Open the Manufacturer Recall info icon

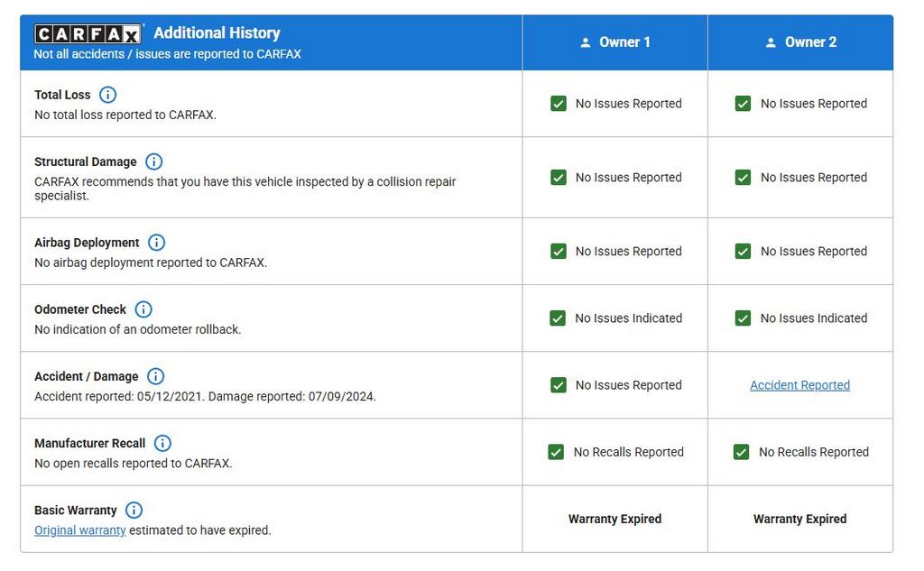point(162,443)
